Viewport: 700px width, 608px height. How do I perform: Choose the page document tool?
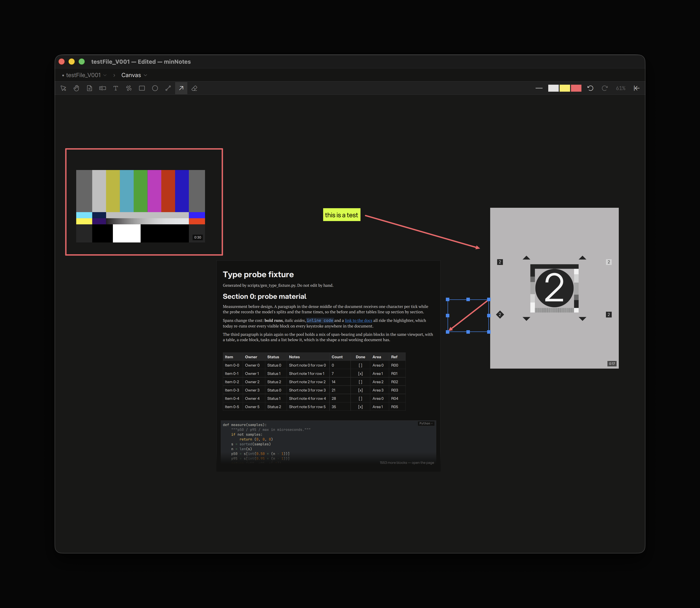click(89, 88)
